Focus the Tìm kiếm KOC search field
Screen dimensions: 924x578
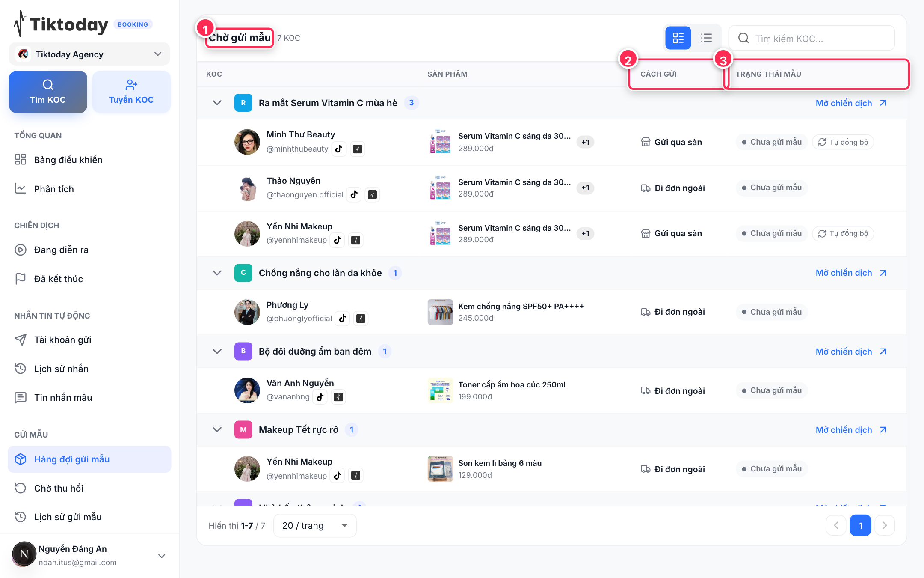[812, 38]
